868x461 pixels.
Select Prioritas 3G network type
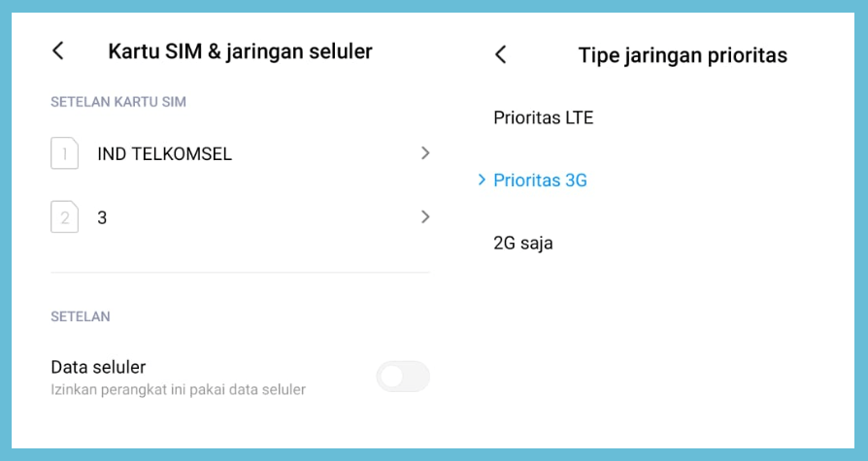click(x=540, y=180)
